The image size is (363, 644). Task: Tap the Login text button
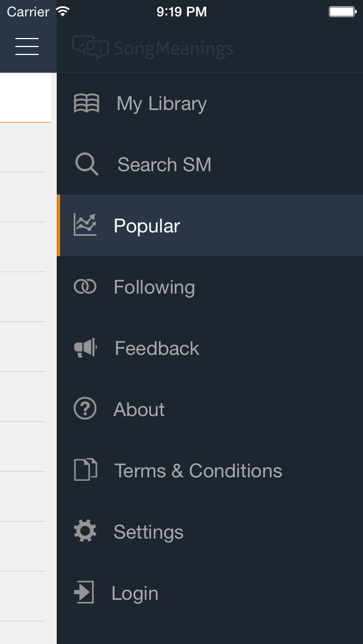135,593
